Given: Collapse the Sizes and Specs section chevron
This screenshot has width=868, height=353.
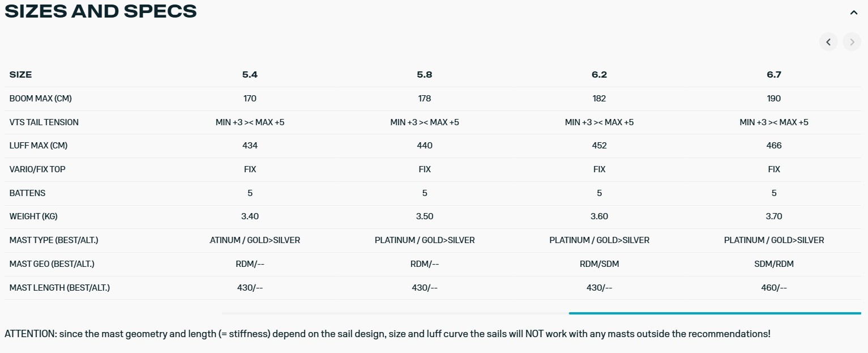Looking at the screenshot, I should coord(854,12).
